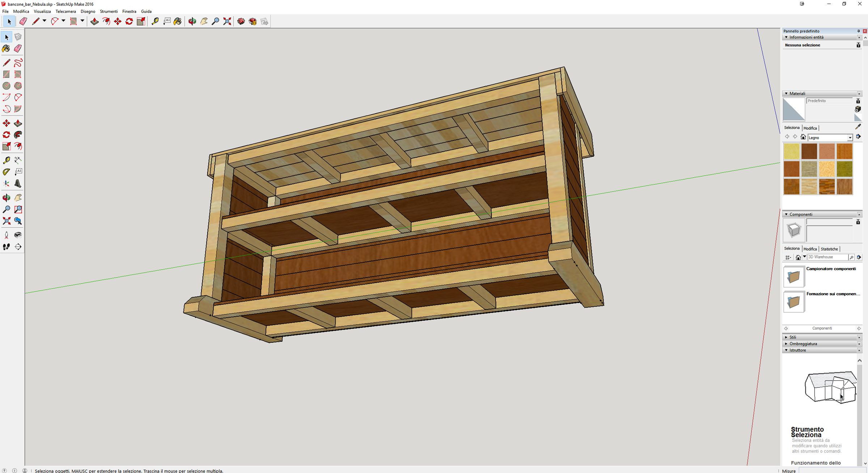Select the Follow Me tool
This screenshot has width=868, height=473.
click(18, 135)
